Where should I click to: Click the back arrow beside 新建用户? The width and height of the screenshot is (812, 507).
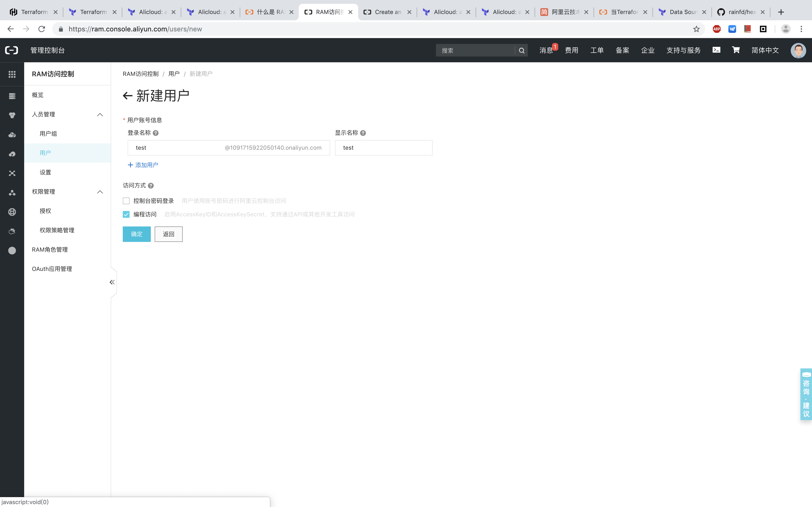coord(128,96)
